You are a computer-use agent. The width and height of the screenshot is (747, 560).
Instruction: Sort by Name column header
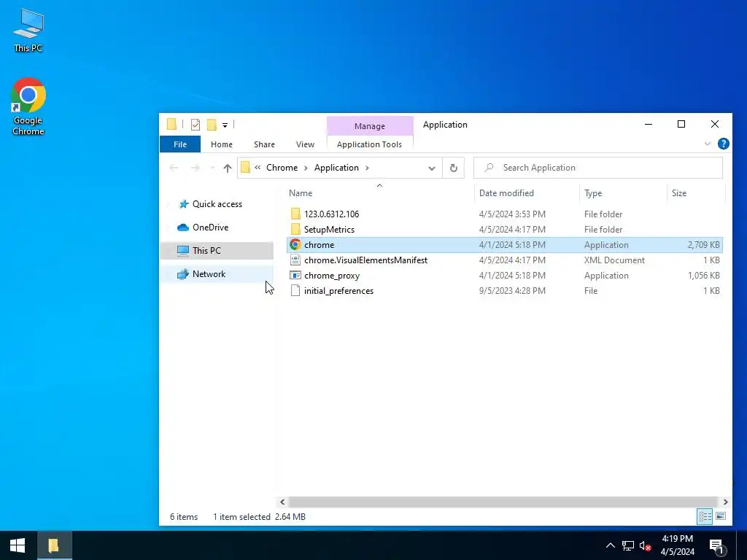379,192
